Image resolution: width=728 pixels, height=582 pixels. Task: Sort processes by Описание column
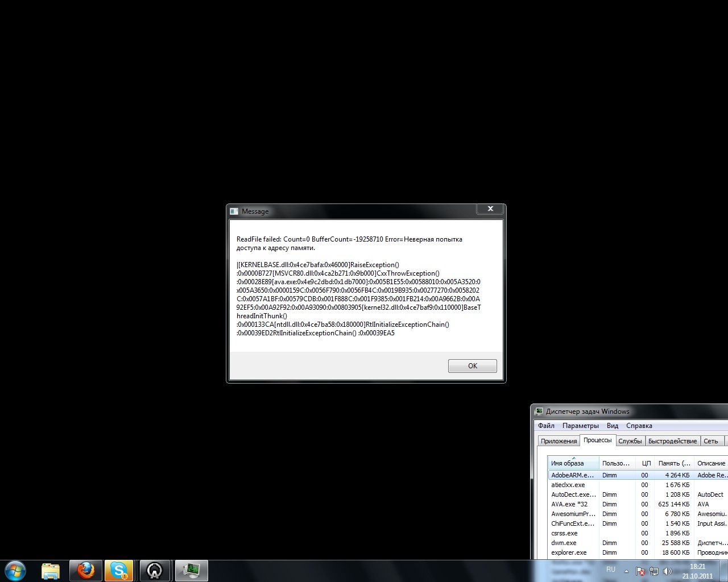(x=711, y=463)
